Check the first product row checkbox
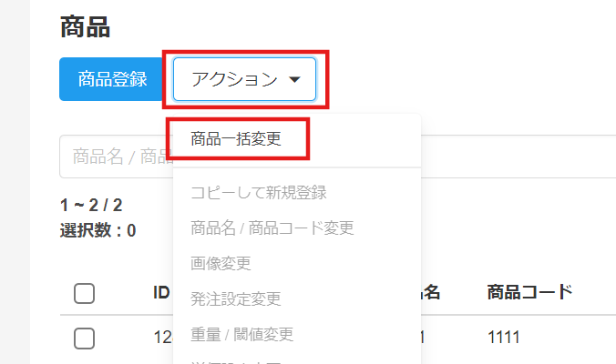This screenshot has height=364, width=616. [84, 339]
